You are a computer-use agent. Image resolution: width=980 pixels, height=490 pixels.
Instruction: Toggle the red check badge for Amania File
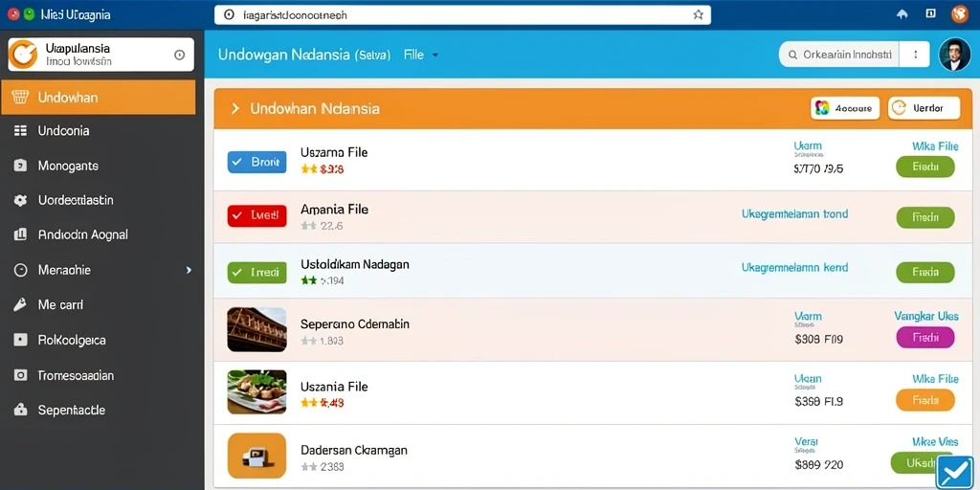point(256,215)
